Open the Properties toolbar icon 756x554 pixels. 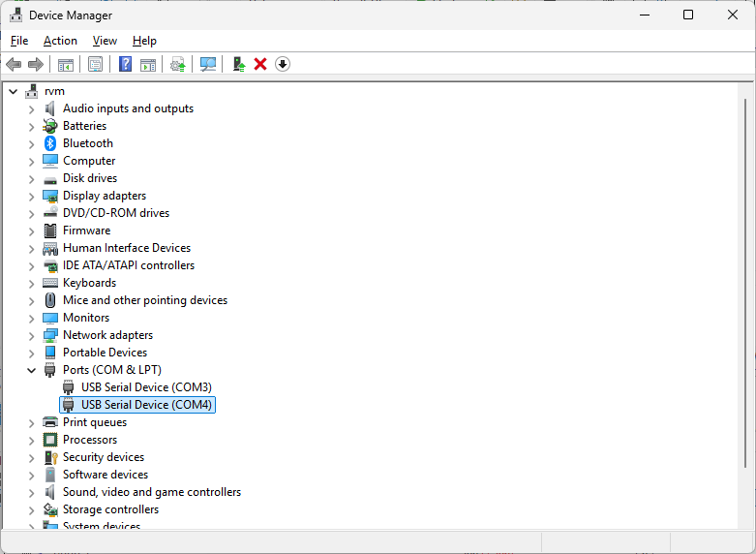(95, 64)
